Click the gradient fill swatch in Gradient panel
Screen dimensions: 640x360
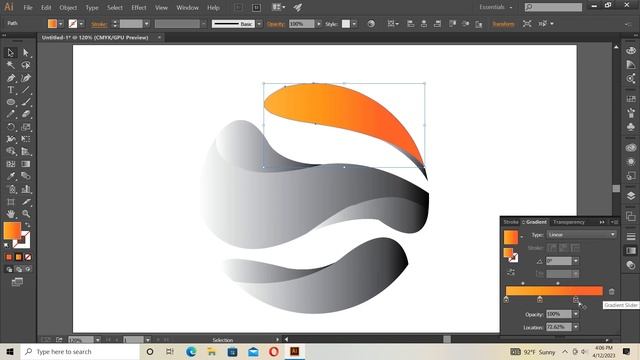tap(511, 237)
